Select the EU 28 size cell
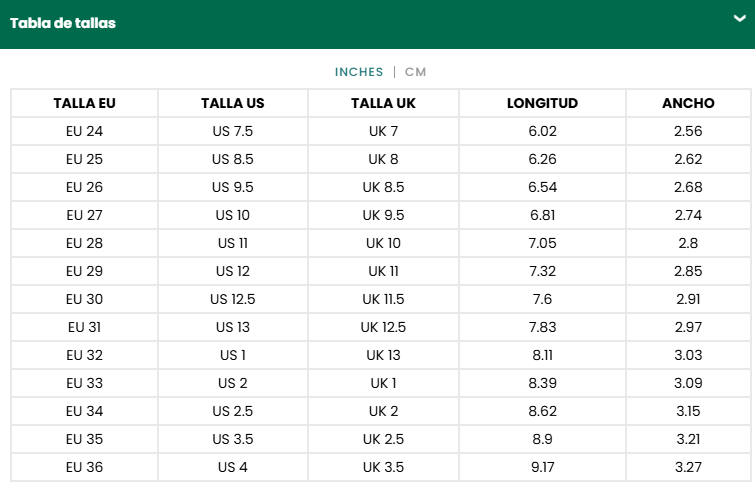Image resolution: width=755 pixels, height=487 pixels. (x=85, y=243)
